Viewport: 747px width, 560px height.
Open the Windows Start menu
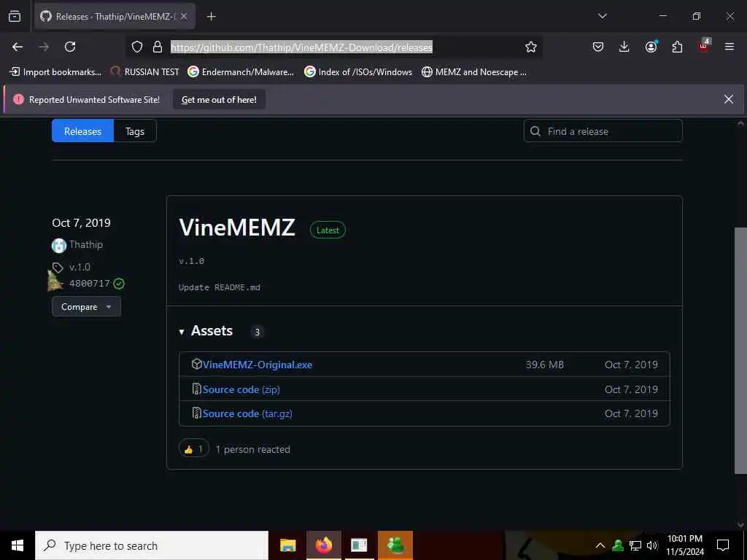(18, 545)
